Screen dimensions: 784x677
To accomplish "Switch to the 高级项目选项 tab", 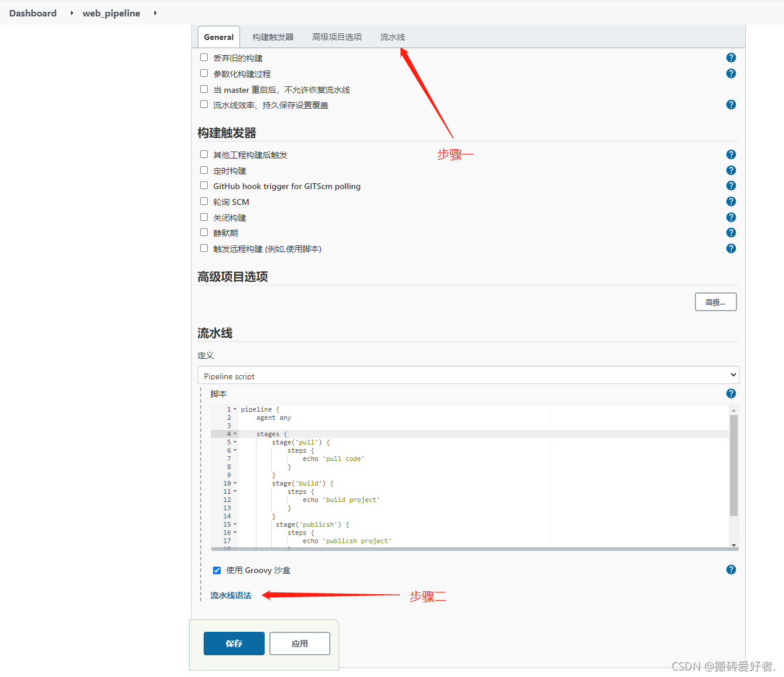I will click(337, 37).
